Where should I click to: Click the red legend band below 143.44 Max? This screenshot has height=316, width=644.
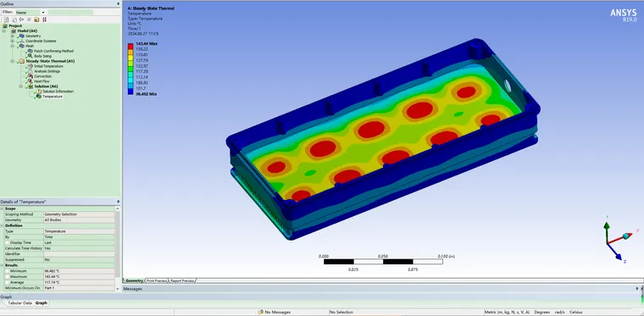point(130,47)
